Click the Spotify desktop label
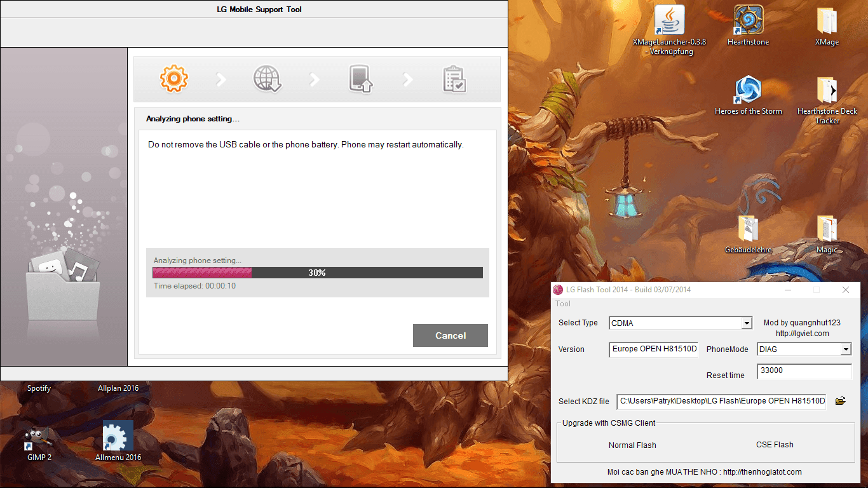The width and height of the screenshot is (868, 488). tap(39, 388)
